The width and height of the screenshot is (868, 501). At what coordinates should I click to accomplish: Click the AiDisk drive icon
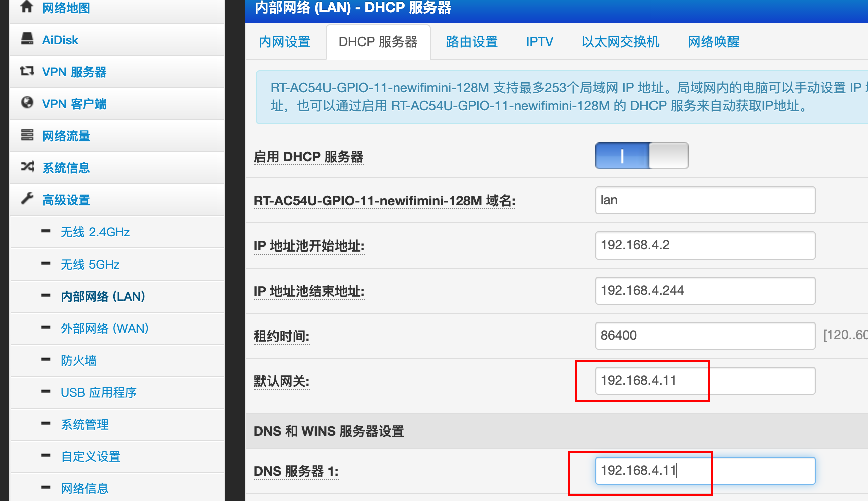tap(27, 39)
